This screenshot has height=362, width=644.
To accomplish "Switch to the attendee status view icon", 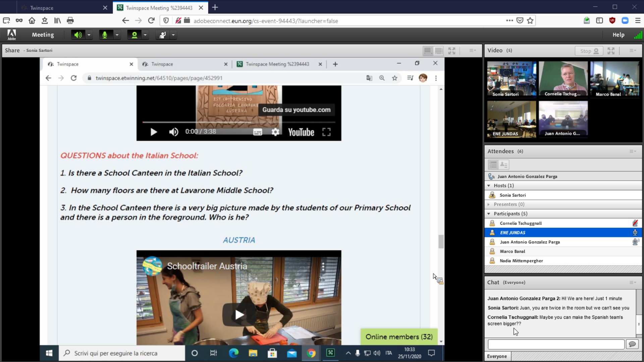I will pyautogui.click(x=504, y=165).
